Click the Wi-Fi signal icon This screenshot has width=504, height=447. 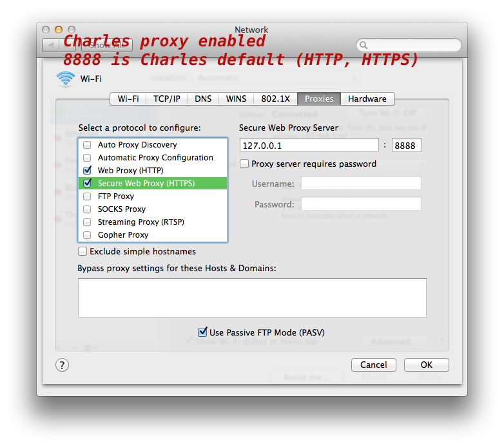(66, 79)
